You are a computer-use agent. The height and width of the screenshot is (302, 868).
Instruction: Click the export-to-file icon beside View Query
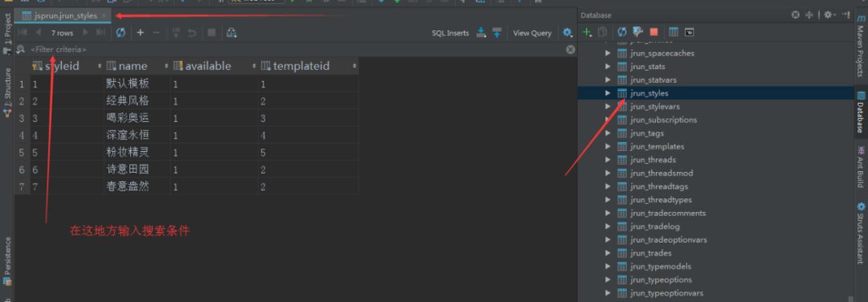click(x=497, y=33)
